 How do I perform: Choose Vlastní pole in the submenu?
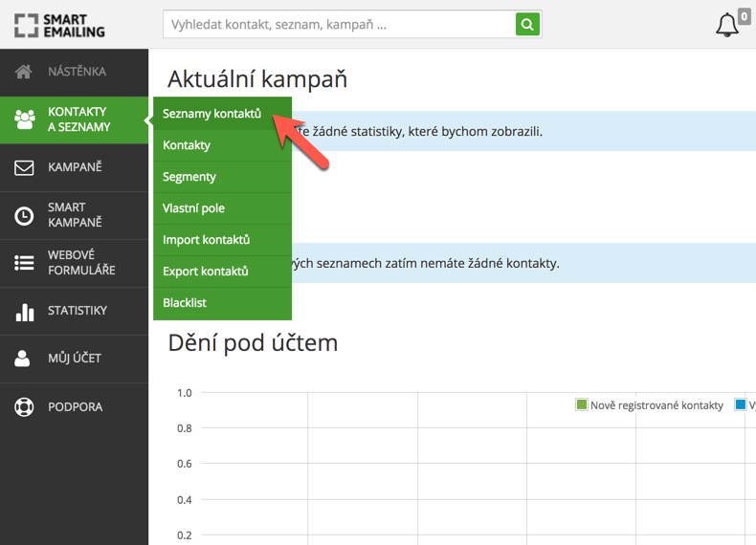193,208
